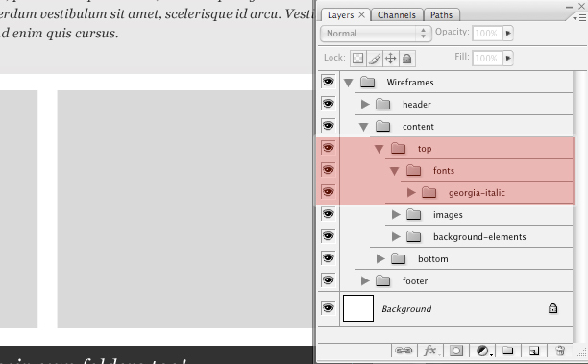
Task: Collapse the Wireframes group triangle
Action: [x=349, y=83]
